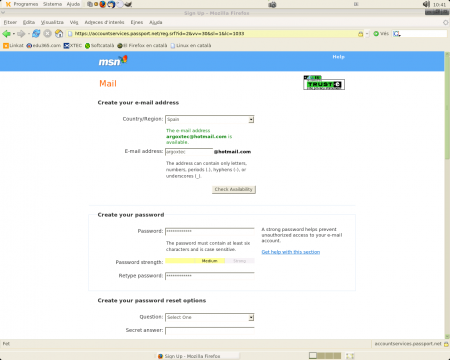Click the Secret answer input field
This screenshot has width=450, height=360.
pyautogui.click(x=210, y=331)
